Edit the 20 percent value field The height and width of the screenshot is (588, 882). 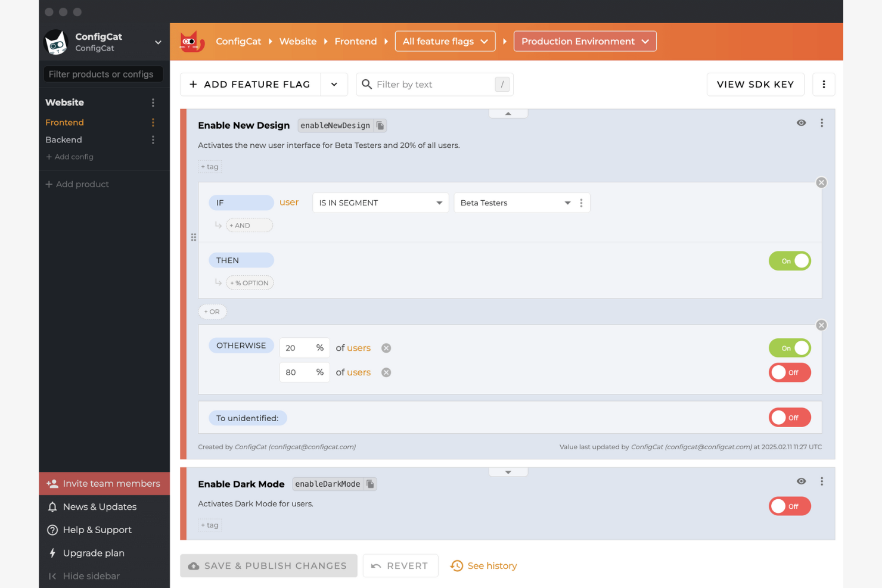click(305, 348)
